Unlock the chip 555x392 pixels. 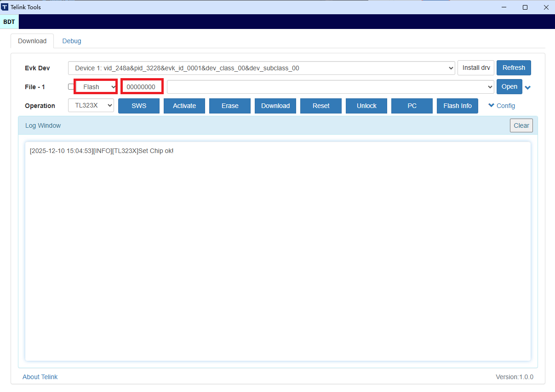(366, 106)
